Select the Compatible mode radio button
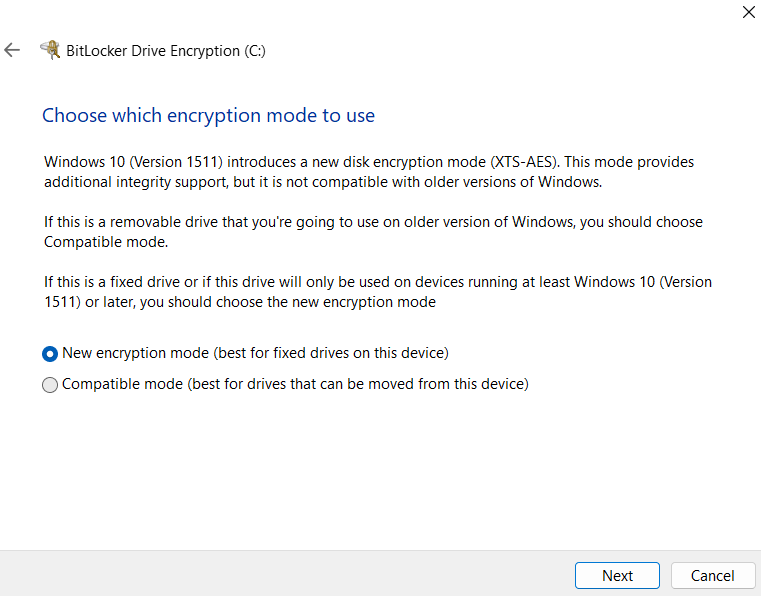This screenshot has width=761, height=596. coord(50,385)
